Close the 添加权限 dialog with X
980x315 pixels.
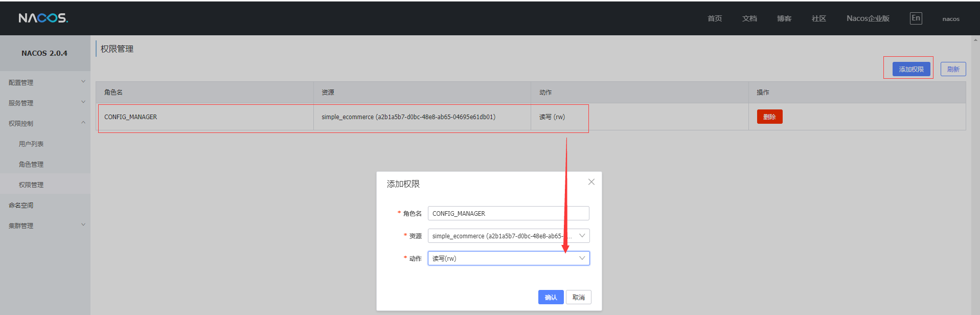pyautogui.click(x=591, y=182)
